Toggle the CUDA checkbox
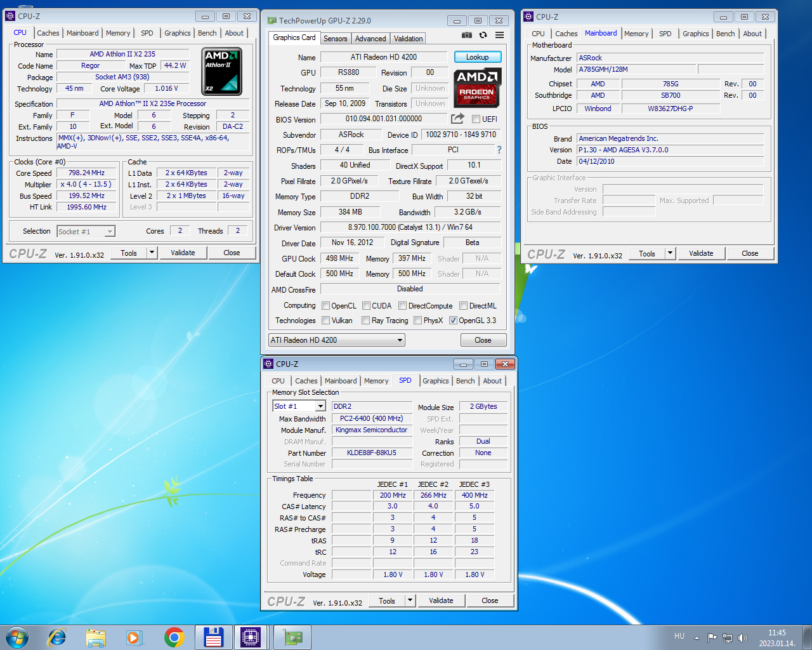This screenshot has height=650, width=812. [366, 305]
